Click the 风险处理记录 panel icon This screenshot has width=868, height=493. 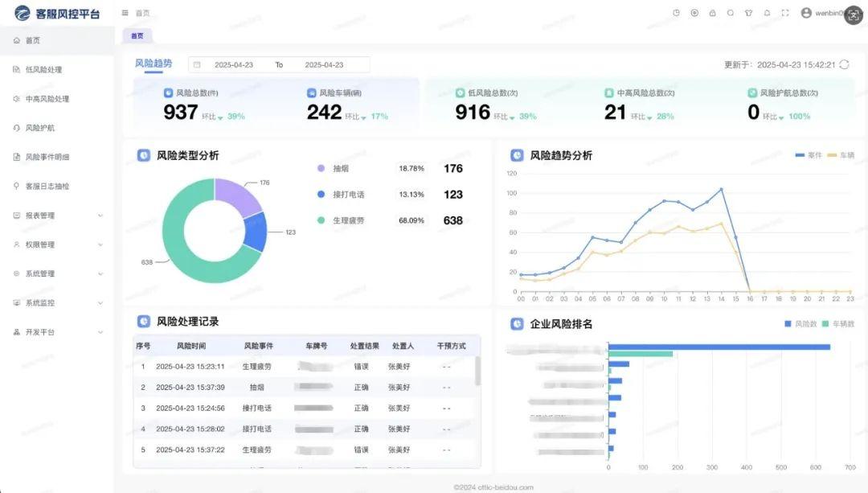[144, 321]
